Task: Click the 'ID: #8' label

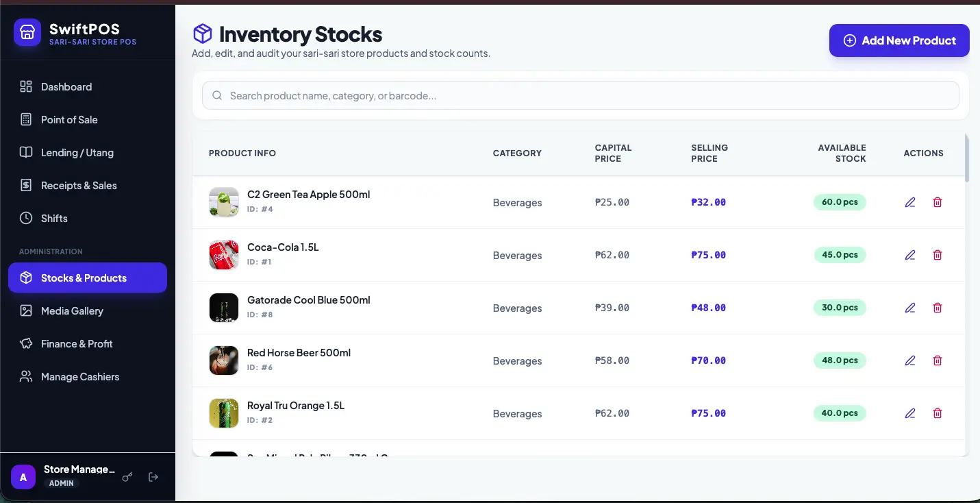Action: 260,315
